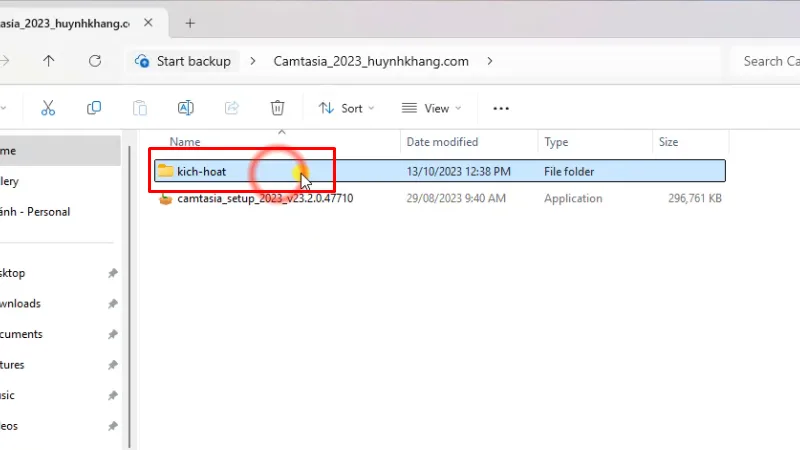Go up one folder with Up arrow

(49, 61)
